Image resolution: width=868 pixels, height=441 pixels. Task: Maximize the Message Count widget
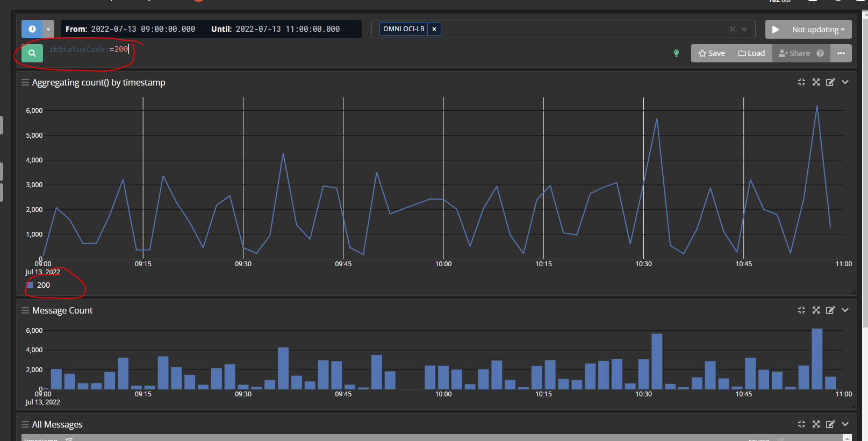pos(816,310)
